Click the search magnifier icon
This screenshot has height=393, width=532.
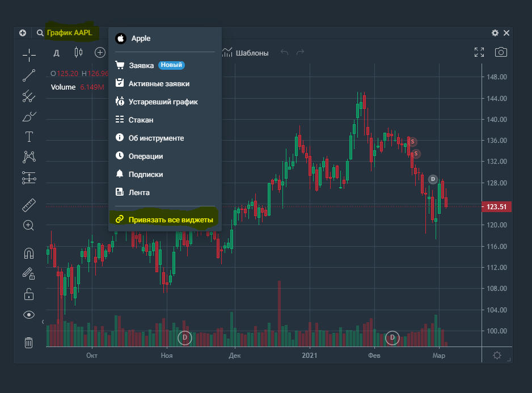(40, 33)
